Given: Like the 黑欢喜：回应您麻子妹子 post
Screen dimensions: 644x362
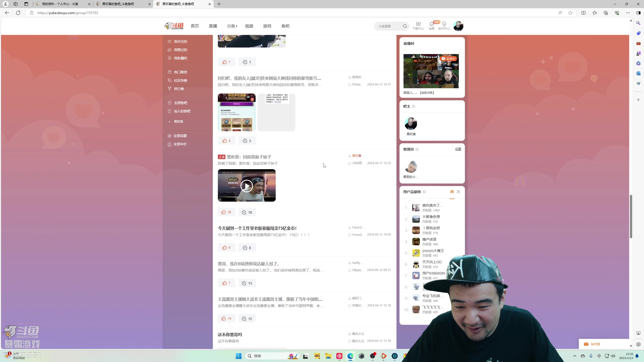Looking at the screenshot, I should coord(226,212).
